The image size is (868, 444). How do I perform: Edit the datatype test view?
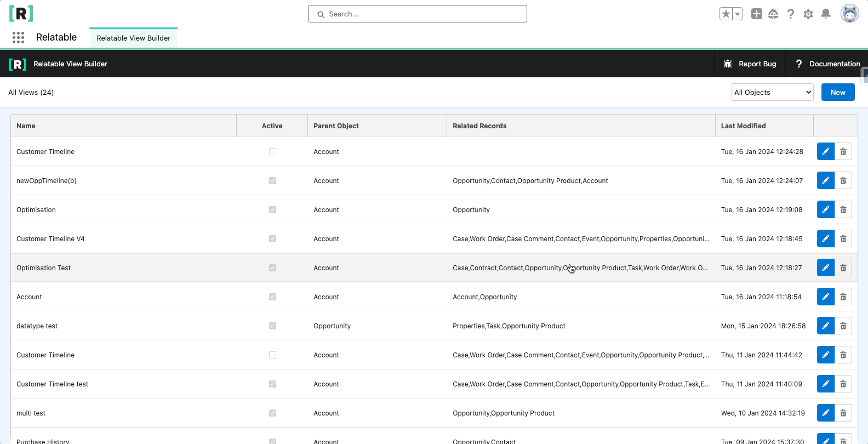coord(826,326)
